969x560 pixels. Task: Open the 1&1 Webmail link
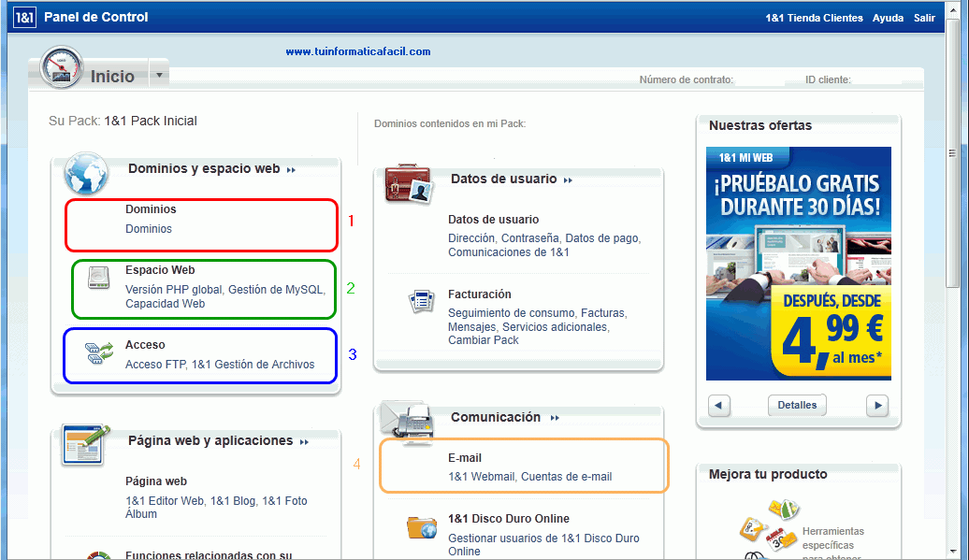tap(482, 477)
